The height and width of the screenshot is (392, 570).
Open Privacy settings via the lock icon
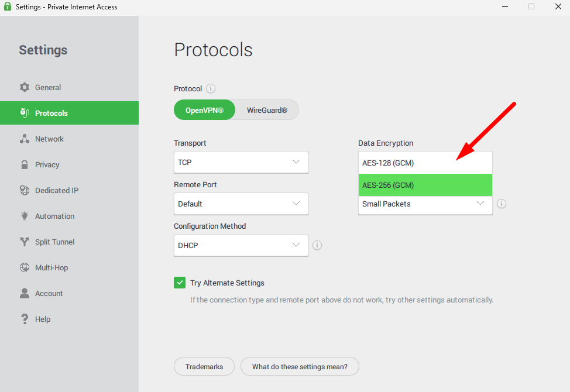(x=25, y=164)
